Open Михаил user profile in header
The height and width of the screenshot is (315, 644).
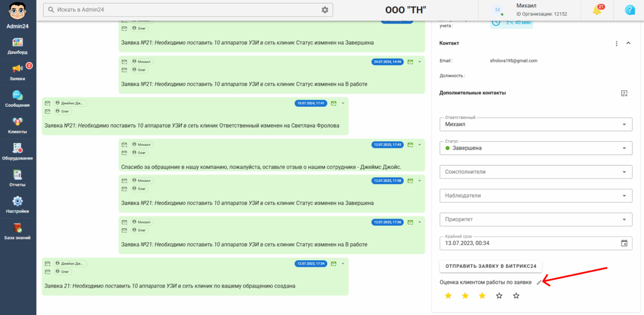pos(529,10)
